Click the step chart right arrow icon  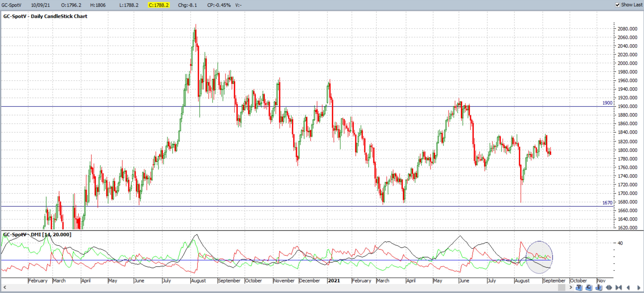coord(639,287)
